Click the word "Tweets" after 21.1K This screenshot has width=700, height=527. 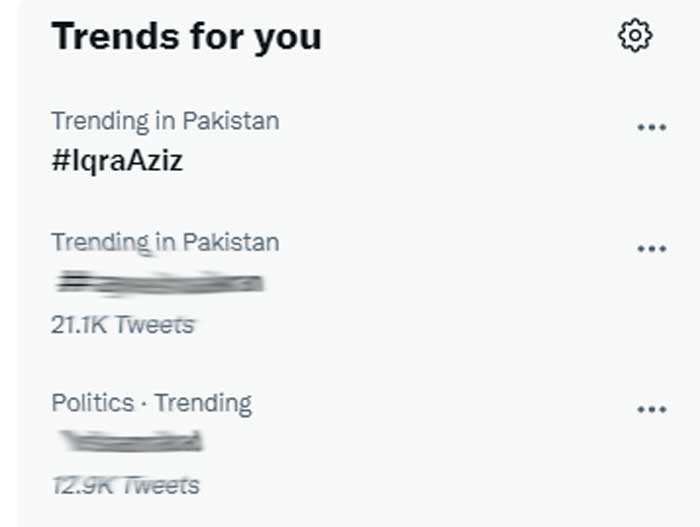pos(154,324)
